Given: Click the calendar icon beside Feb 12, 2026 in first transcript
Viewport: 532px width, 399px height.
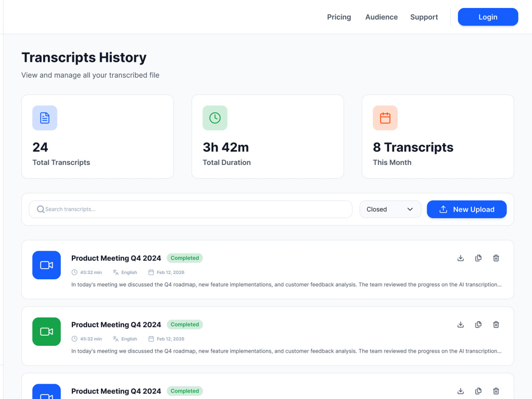Looking at the screenshot, I should coord(151,272).
